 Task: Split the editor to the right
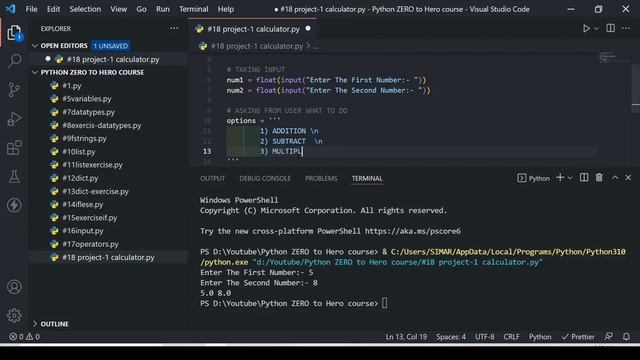611,28
